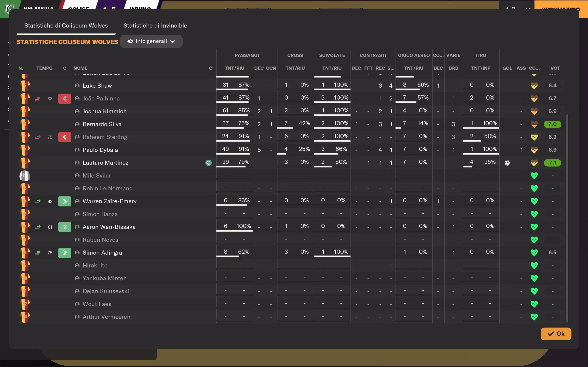Click the red substituted-off arrow for Raheem Sterling
Screen dimensions: 588x367
(x=65, y=137)
